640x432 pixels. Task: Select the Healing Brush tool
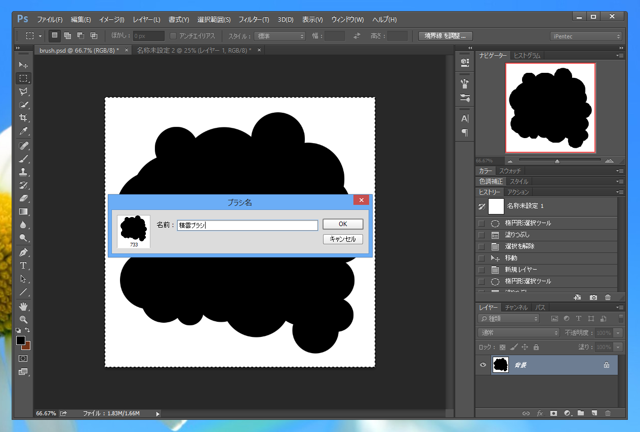pos(23,146)
